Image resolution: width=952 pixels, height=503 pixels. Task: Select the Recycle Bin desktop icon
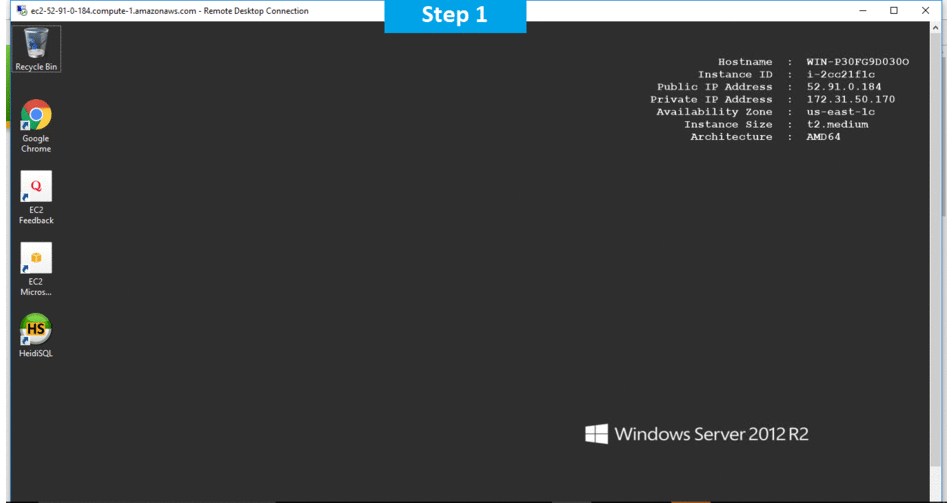[x=36, y=43]
